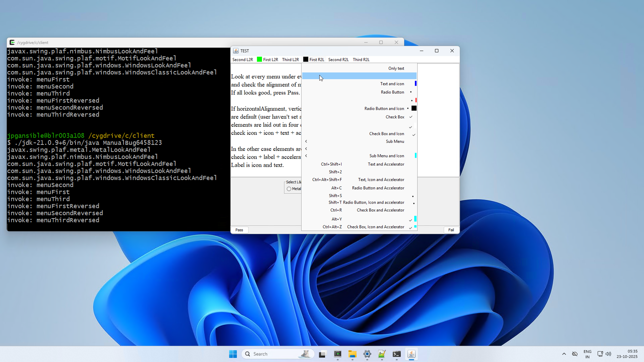Viewport: 644px width, 362px height.
Task: Open the Second R2L menu
Action: coord(338,59)
